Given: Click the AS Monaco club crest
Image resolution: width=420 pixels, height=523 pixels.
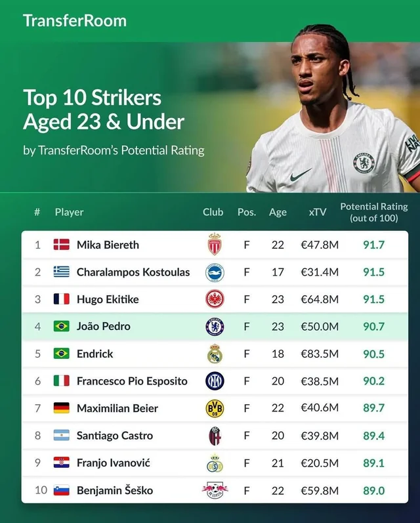Looking at the screenshot, I should [x=215, y=244].
